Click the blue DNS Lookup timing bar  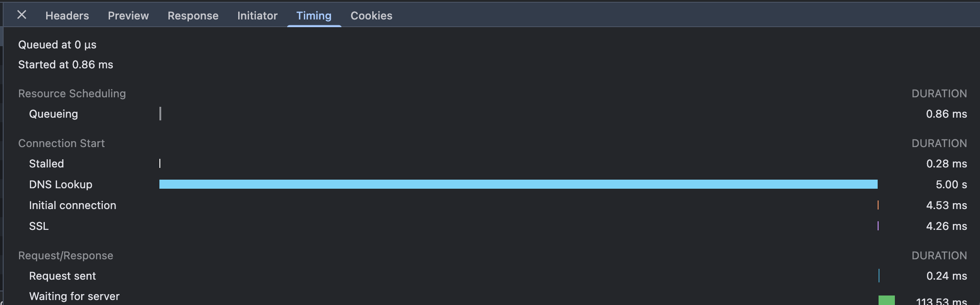click(x=518, y=184)
